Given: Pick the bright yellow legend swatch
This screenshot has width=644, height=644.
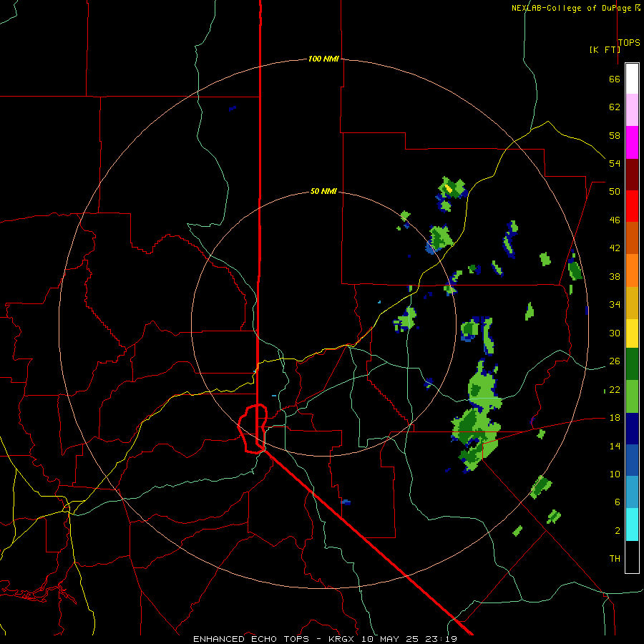Looking at the screenshot, I should coord(632,333).
